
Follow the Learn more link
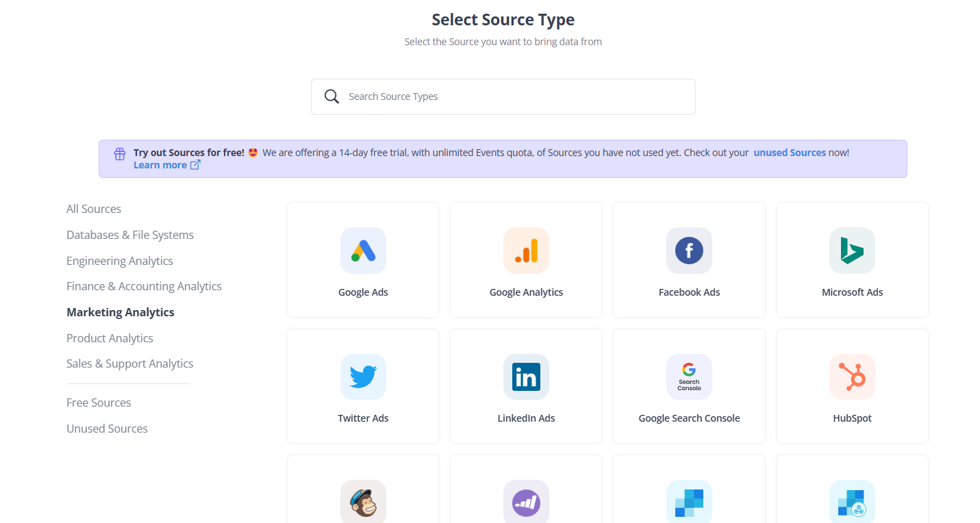160,165
